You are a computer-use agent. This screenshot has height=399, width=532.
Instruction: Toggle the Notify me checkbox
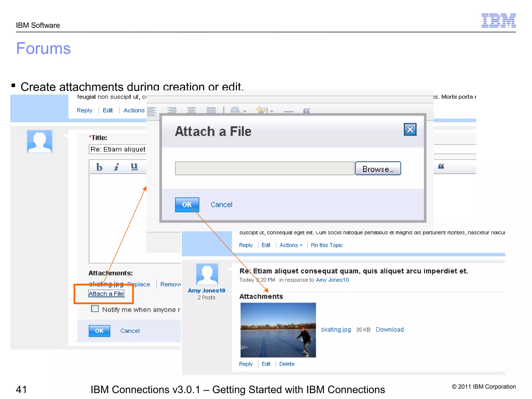(95, 309)
